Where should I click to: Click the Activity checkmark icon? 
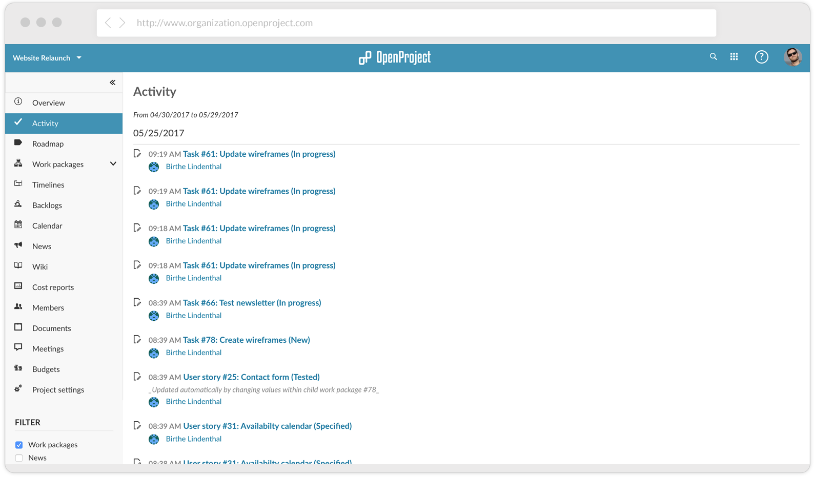tap(18, 122)
